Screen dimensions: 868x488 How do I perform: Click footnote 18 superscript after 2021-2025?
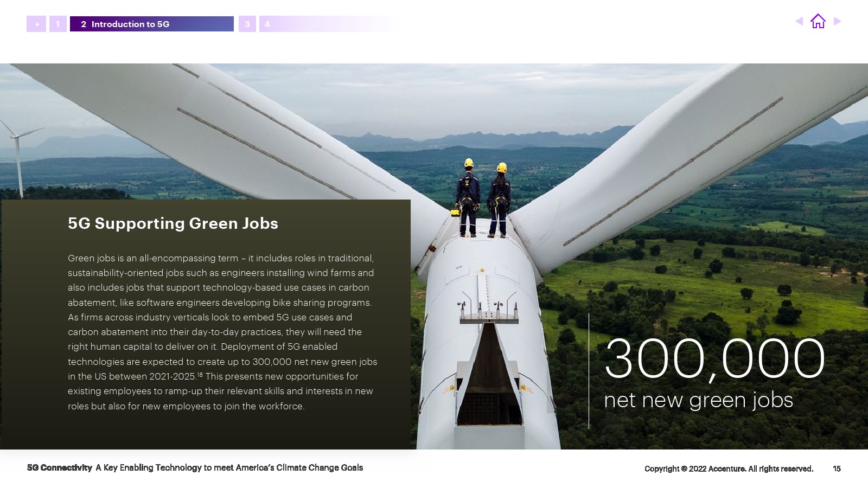tap(200, 374)
